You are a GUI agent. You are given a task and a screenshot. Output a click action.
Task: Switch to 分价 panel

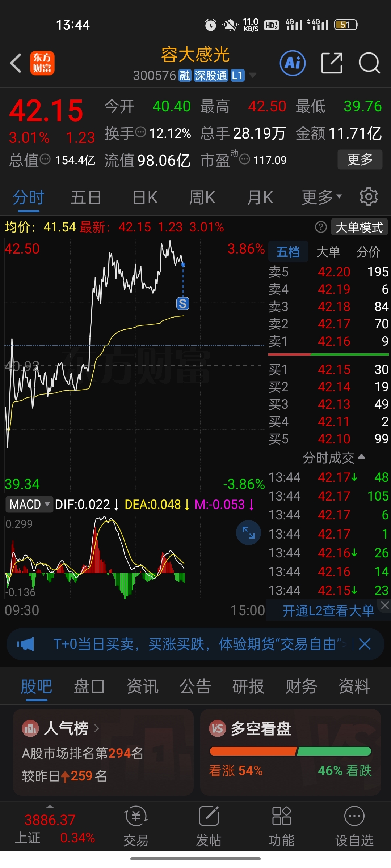click(368, 251)
